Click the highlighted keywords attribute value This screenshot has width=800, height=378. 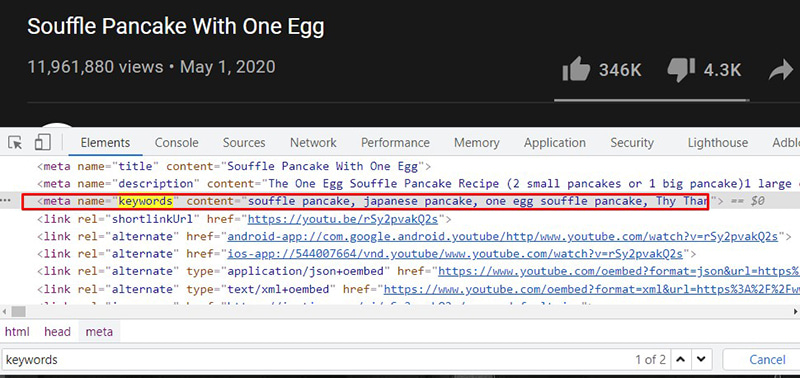146,201
